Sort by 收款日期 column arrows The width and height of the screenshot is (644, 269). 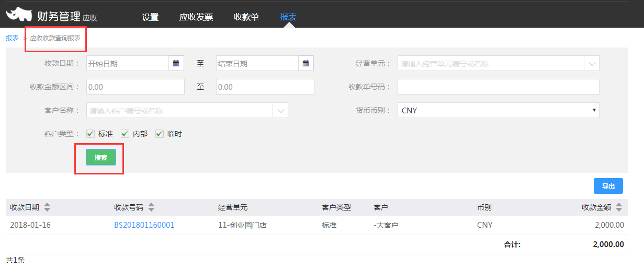(47, 207)
